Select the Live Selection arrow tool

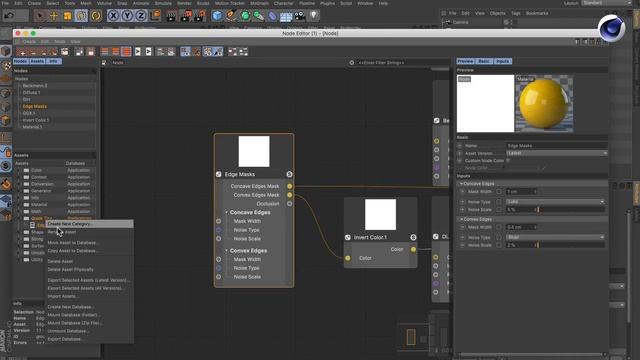[40, 16]
